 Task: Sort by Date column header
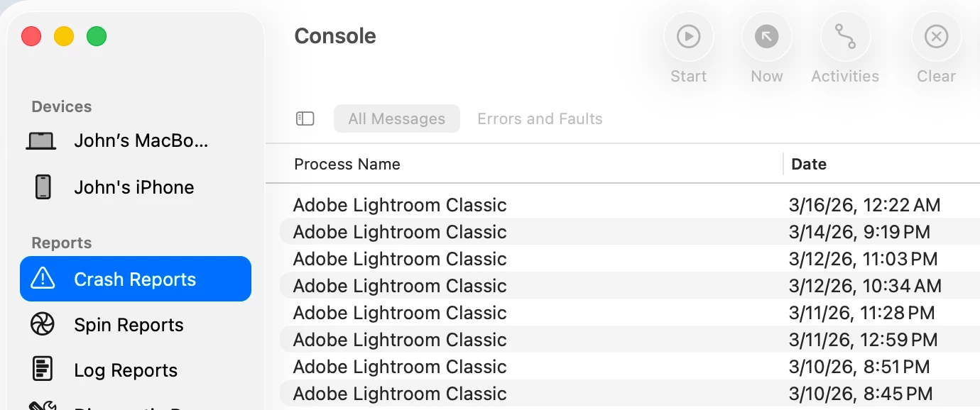point(809,164)
